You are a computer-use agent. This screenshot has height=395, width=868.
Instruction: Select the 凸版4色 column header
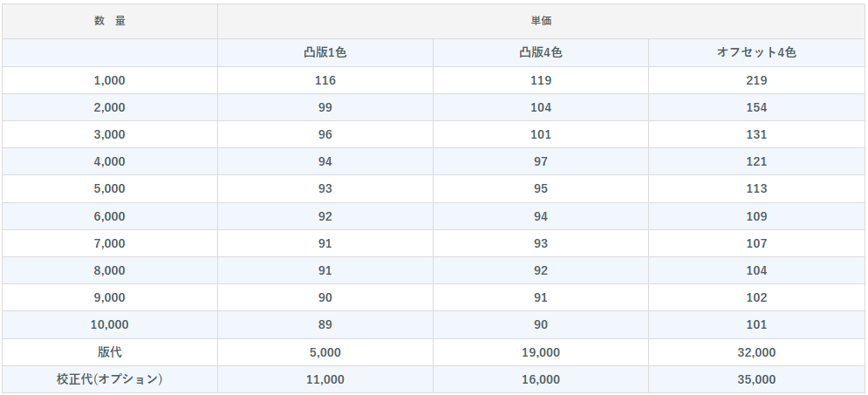[541, 52]
